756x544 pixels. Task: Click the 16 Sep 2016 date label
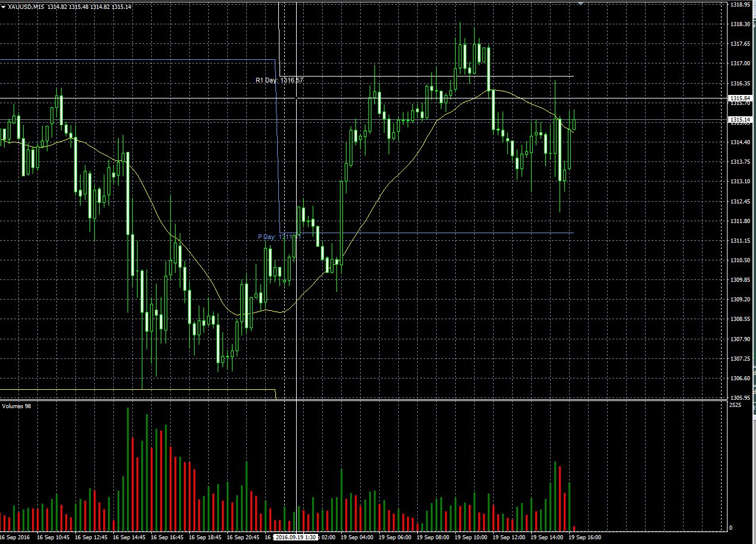(15, 537)
